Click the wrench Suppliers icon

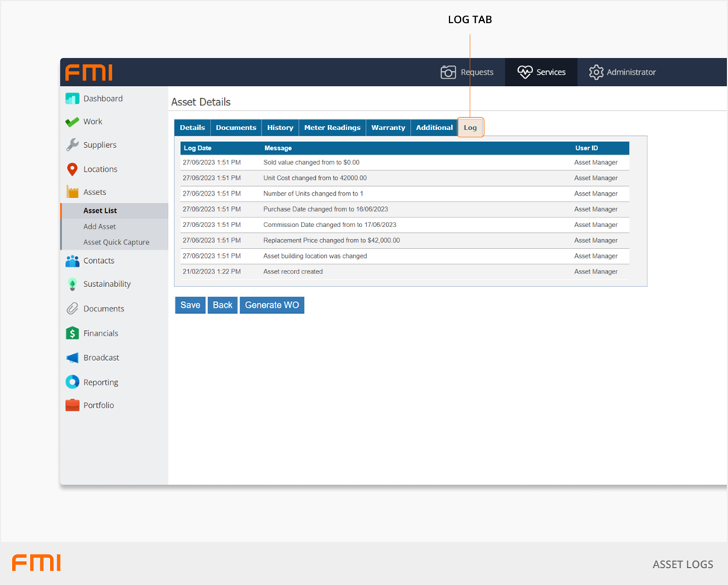tap(72, 145)
